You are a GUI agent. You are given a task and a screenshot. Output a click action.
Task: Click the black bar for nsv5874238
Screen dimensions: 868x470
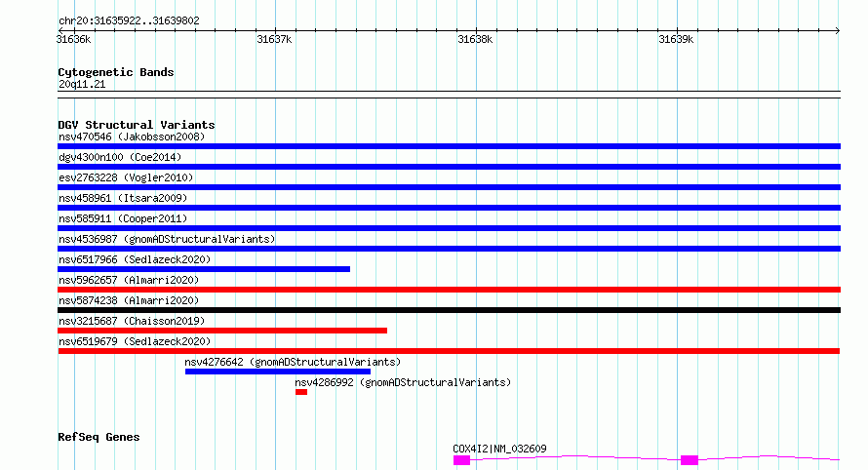click(449, 310)
